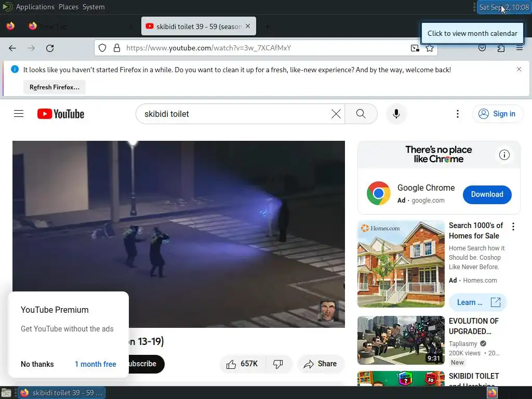Screen dimensions: 532x399
Task: Click the There's no place like Chrome banner
Action: point(438,154)
